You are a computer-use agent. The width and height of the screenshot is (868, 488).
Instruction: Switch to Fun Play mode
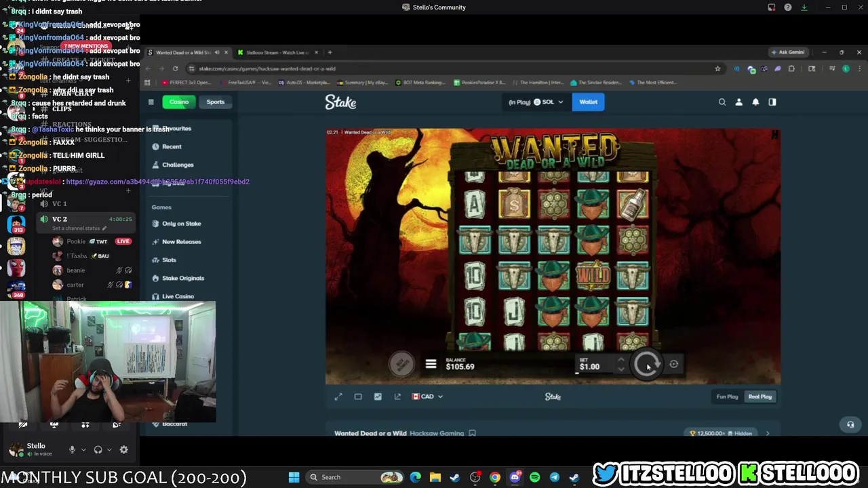(727, 396)
